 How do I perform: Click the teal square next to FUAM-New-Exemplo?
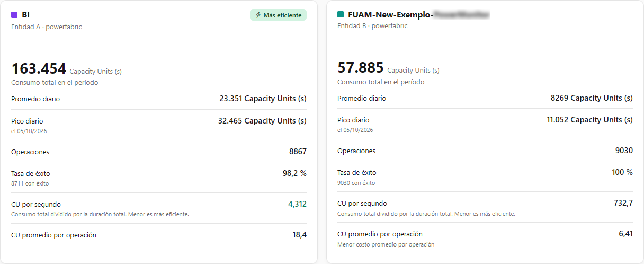[x=341, y=14]
